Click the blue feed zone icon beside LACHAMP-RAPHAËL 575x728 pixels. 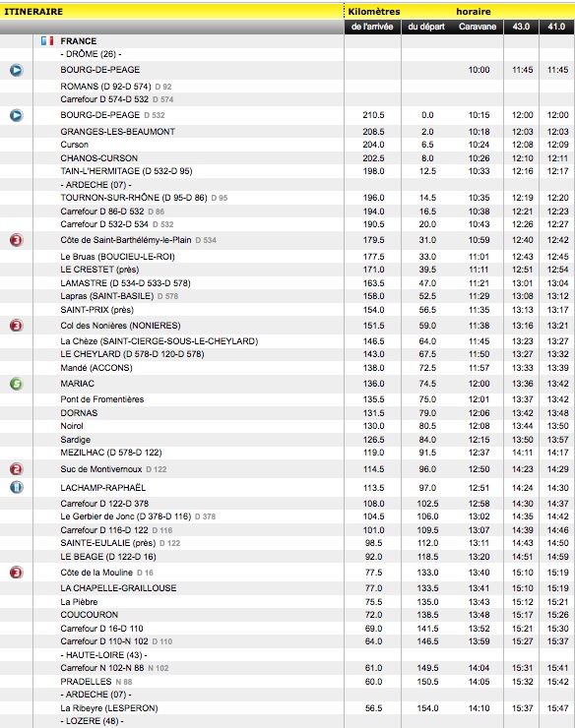pos(17,488)
